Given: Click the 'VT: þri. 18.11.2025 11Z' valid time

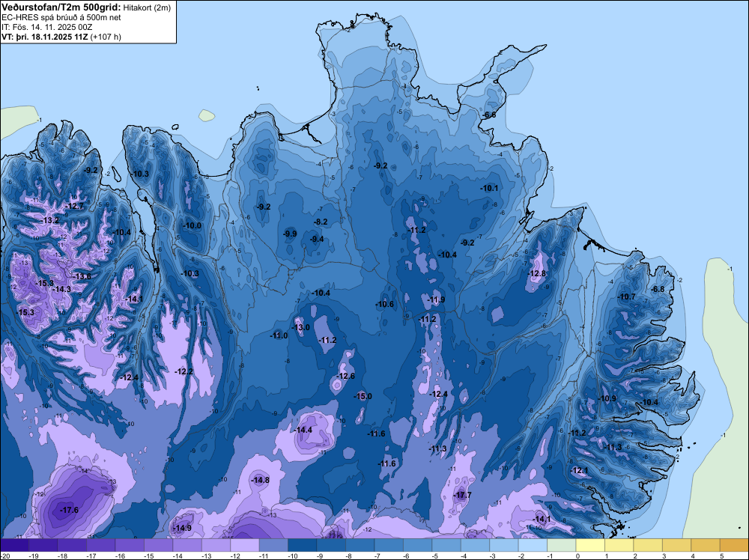Looking at the screenshot, I should pos(44,36).
